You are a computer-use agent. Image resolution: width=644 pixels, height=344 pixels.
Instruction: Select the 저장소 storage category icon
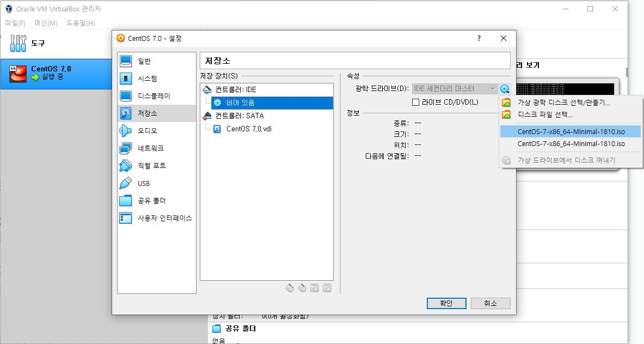(x=126, y=113)
